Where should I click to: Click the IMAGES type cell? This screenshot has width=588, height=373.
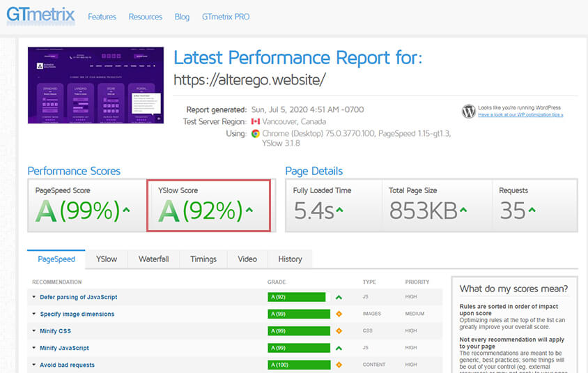click(x=371, y=314)
